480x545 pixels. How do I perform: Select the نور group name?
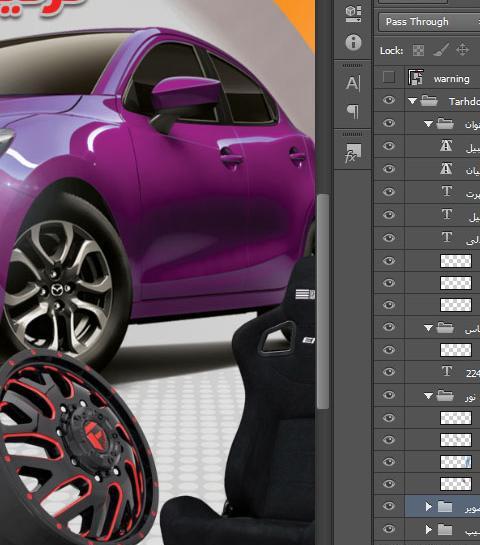coord(471,397)
